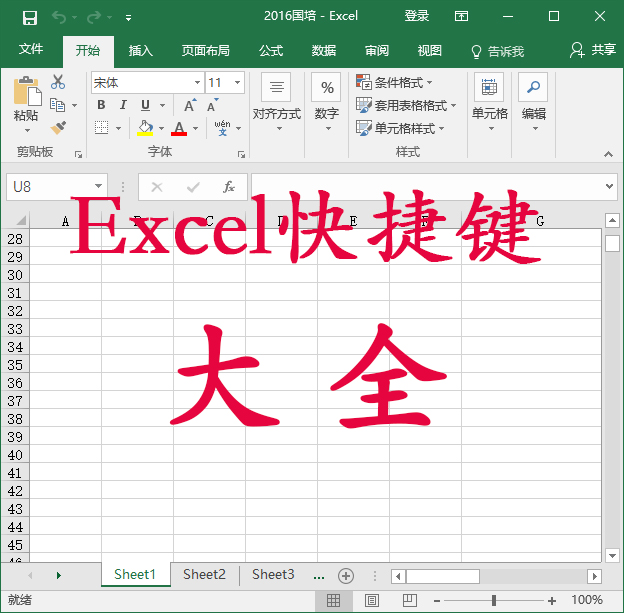Collapse the ribbon with the chevron
Image resolution: width=624 pixels, height=613 pixels.
[608, 154]
